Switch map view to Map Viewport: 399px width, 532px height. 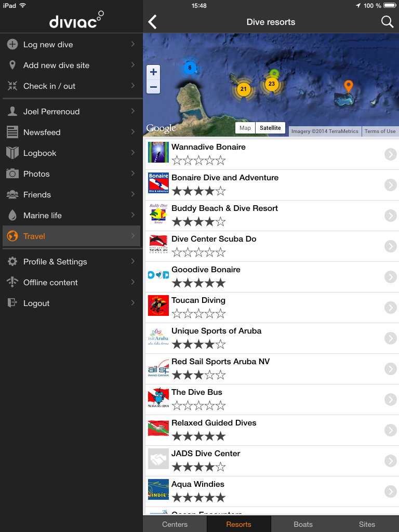click(x=245, y=128)
